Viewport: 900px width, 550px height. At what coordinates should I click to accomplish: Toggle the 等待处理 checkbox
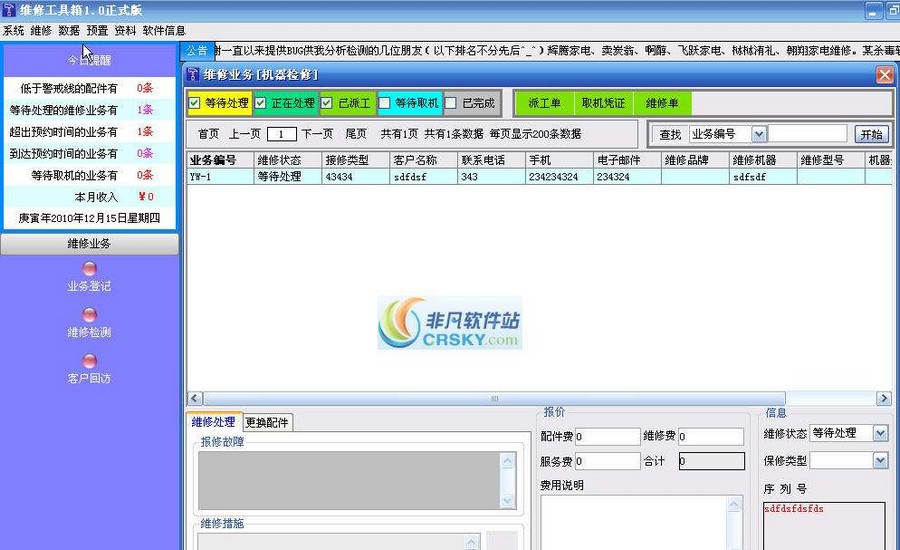[x=195, y=103]
